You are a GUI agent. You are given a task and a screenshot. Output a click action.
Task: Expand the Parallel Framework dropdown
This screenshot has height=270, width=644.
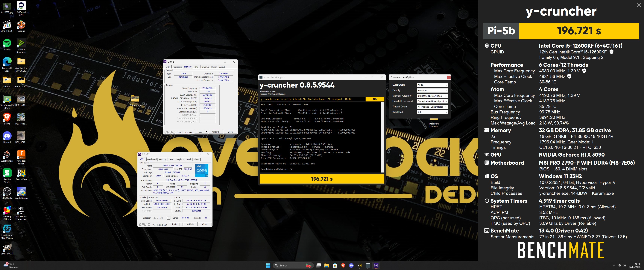[432, 101]
